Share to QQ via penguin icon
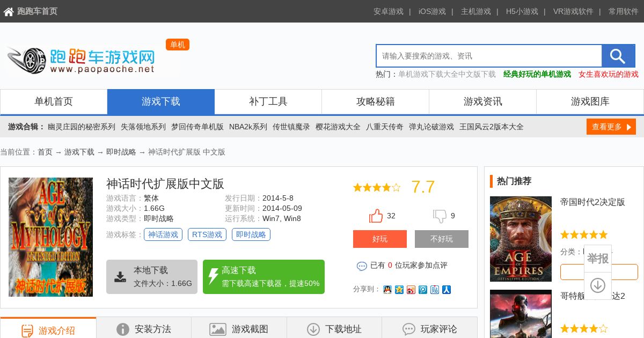Image resolution: width=644 pixels, height=338 pixels. [387, 290]
